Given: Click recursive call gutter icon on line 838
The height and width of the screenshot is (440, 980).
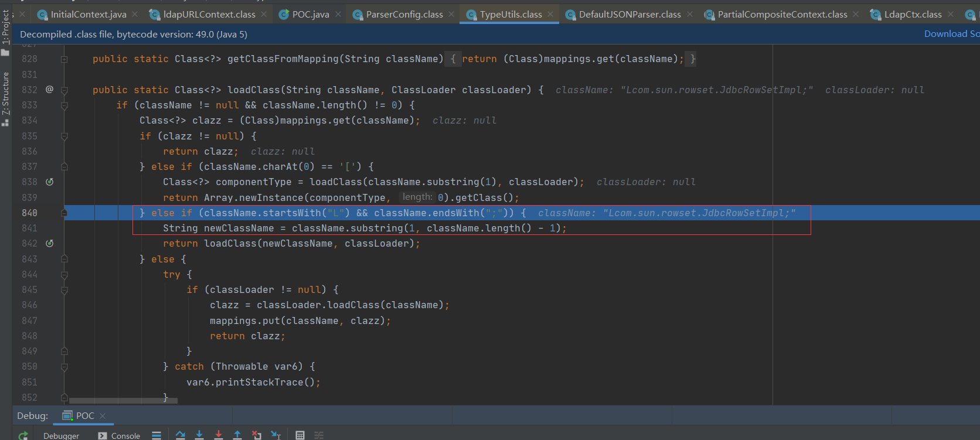Looking at the screenshot, I should (x=50, y=182).
